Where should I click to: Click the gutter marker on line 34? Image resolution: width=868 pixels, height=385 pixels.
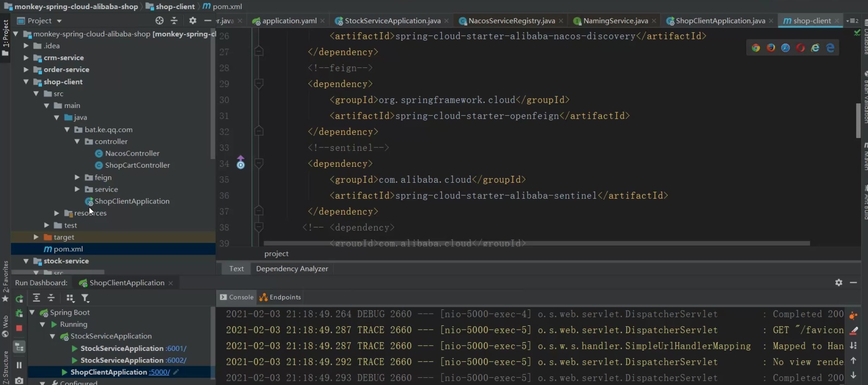coord(241,163)
